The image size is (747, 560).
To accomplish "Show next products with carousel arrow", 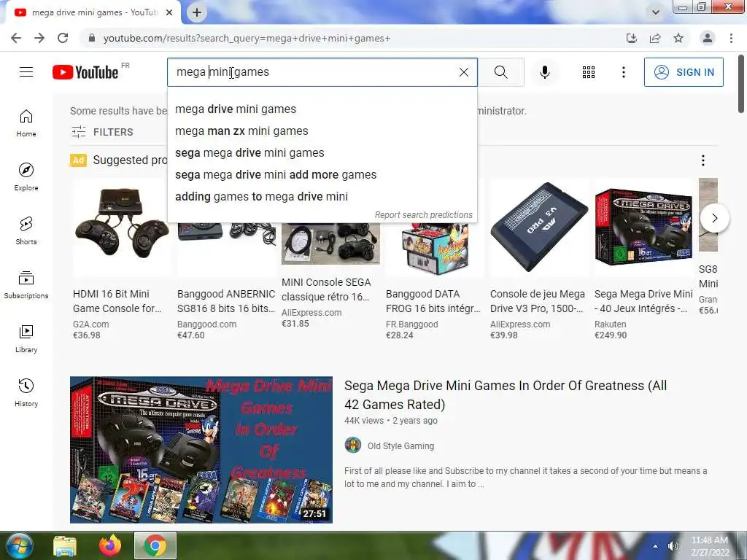I will (714, 218).
